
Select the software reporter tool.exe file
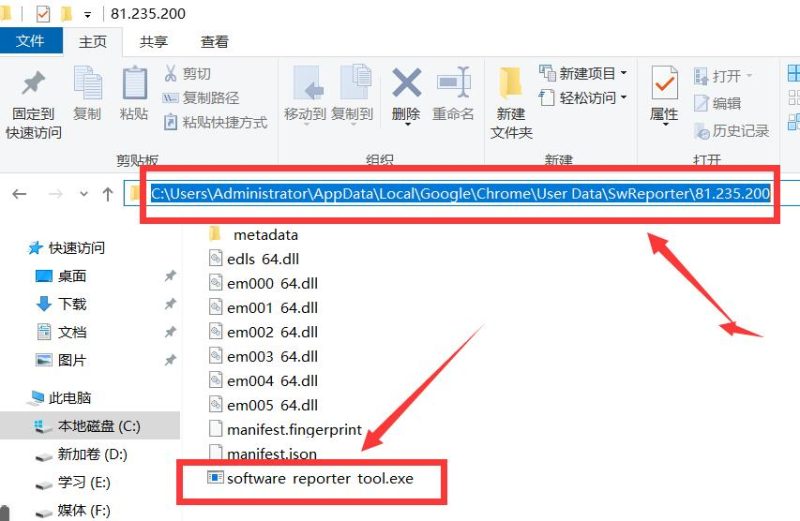click(319, 478)
